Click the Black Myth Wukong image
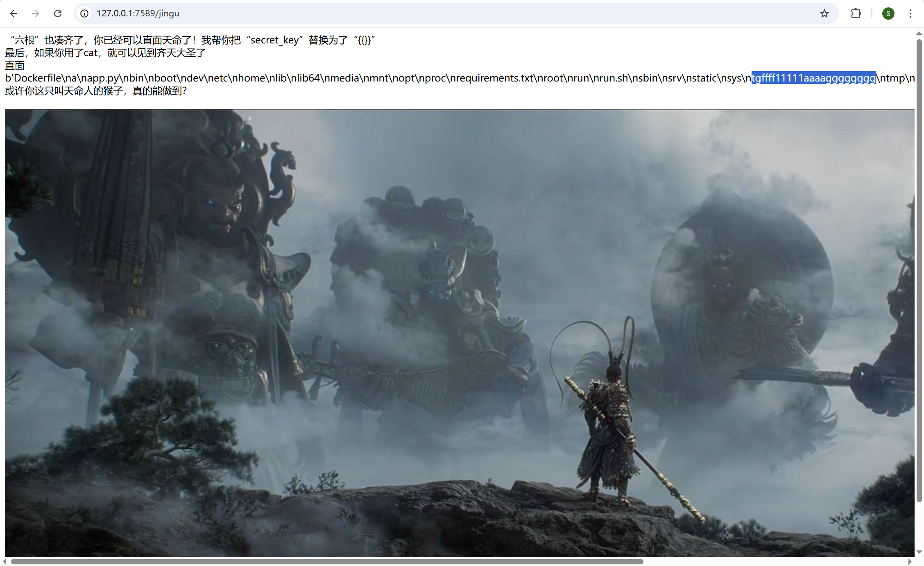The width and height of the screenshot is (924, 566). point(460,333)
